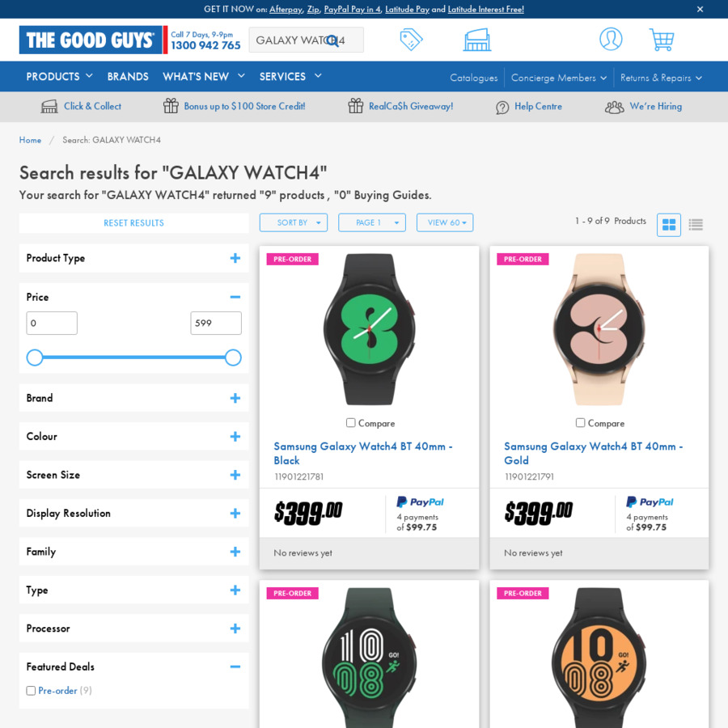Enable the Pre-order filter checkbox

pyautogui.click(x=31, y=691)
